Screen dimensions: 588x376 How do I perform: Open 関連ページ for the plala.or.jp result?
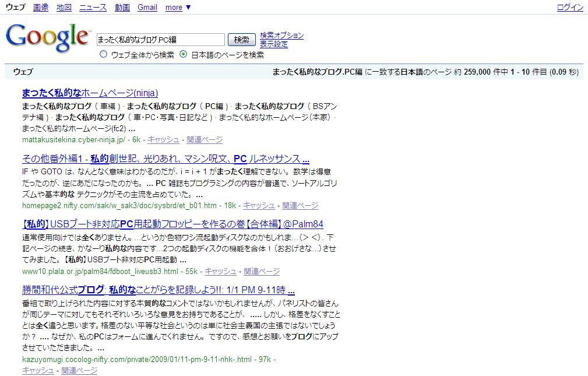[x=262, y=271]
